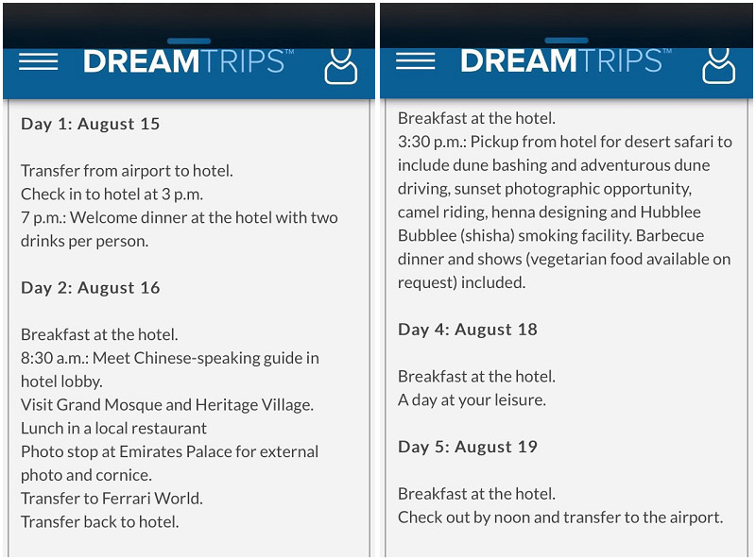
Task: Click the DreamTrips logo on the left screen
Action: [x=188, y=61]
